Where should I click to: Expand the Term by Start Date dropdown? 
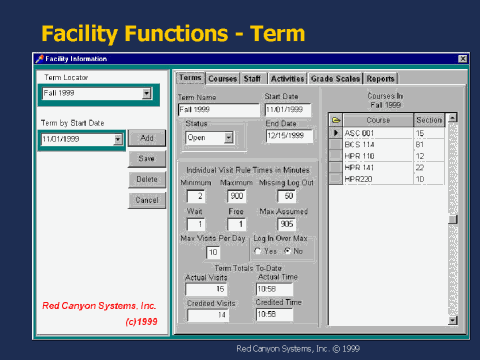118,139
